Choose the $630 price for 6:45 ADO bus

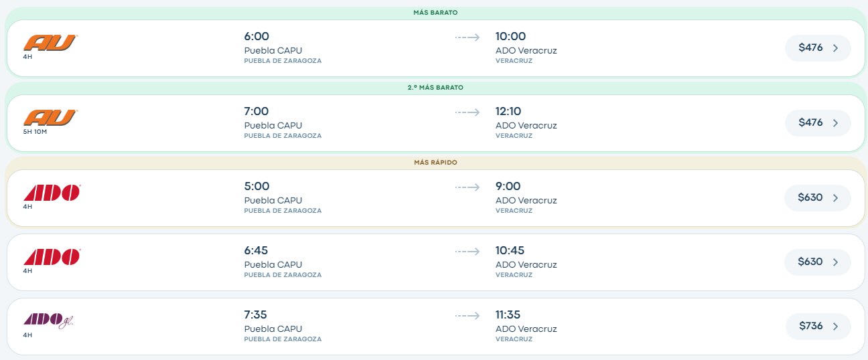(818, 262)
